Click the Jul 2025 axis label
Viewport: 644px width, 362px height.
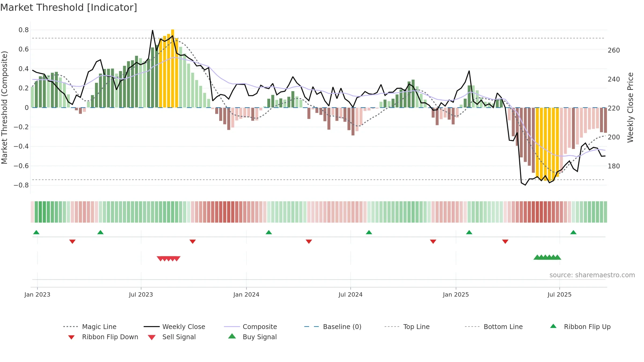pos(559,295)
